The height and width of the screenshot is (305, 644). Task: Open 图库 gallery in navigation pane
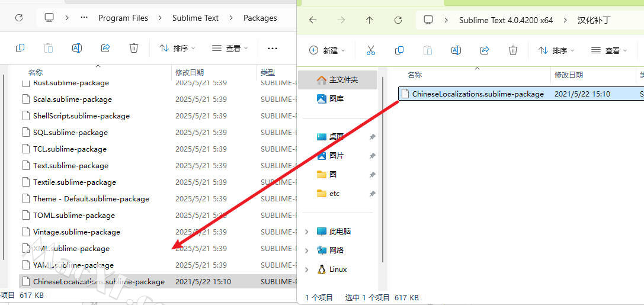[338, 98]
